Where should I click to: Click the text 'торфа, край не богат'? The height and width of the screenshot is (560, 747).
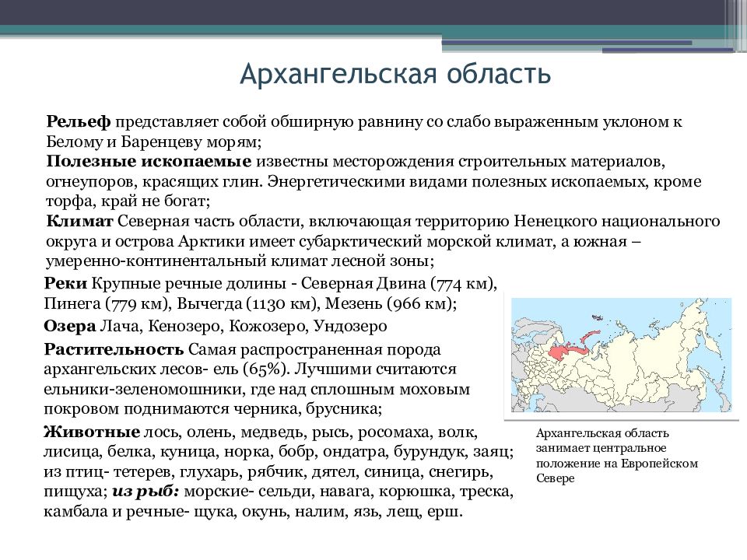click(x=126, y=201)
